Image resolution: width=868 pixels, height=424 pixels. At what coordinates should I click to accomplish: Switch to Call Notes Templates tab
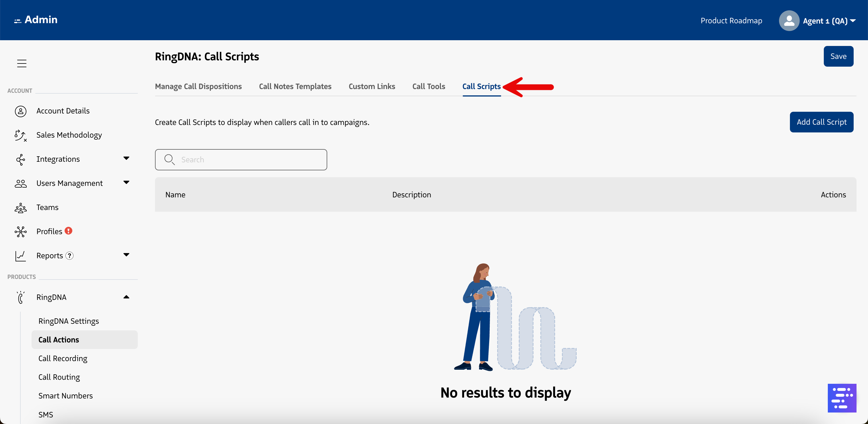click(295, 87)
